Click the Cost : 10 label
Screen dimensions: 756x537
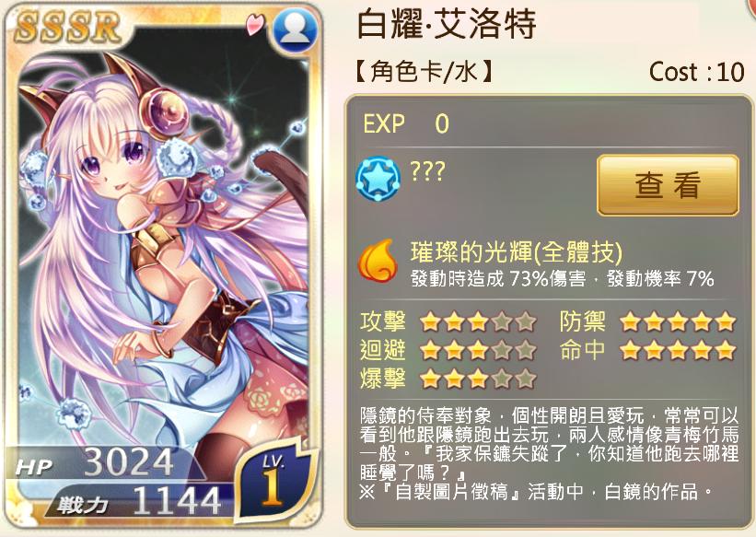(x=697, y=73)
